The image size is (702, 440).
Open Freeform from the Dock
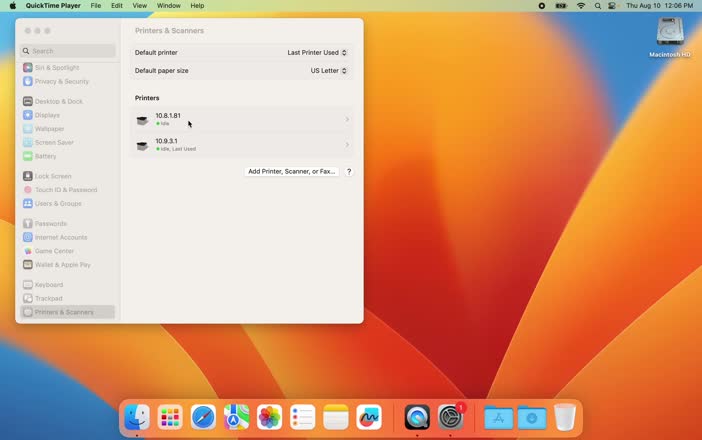369,417
